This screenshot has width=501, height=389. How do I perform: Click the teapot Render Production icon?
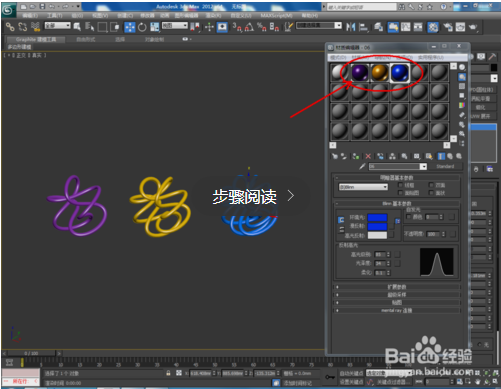tap(473, 27)
